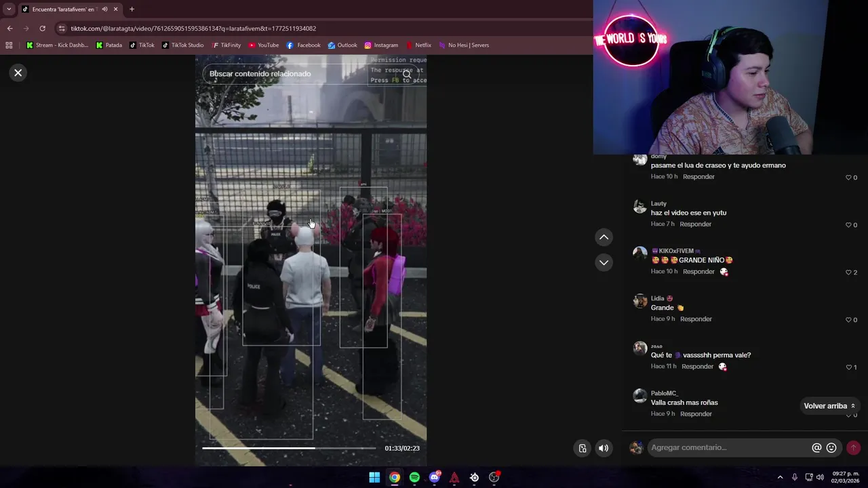The width and height of the screenshot is (868, 488).
Task: Reply to domy's comment
Action: [x=698, y=177]
